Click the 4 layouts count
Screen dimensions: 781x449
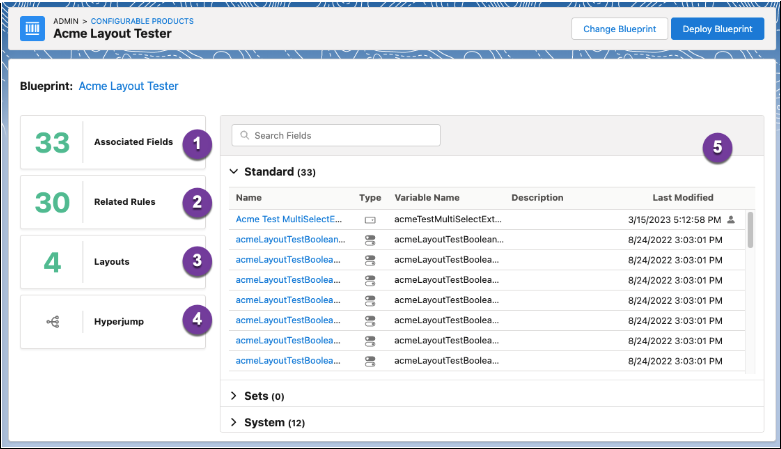[52, 263]
